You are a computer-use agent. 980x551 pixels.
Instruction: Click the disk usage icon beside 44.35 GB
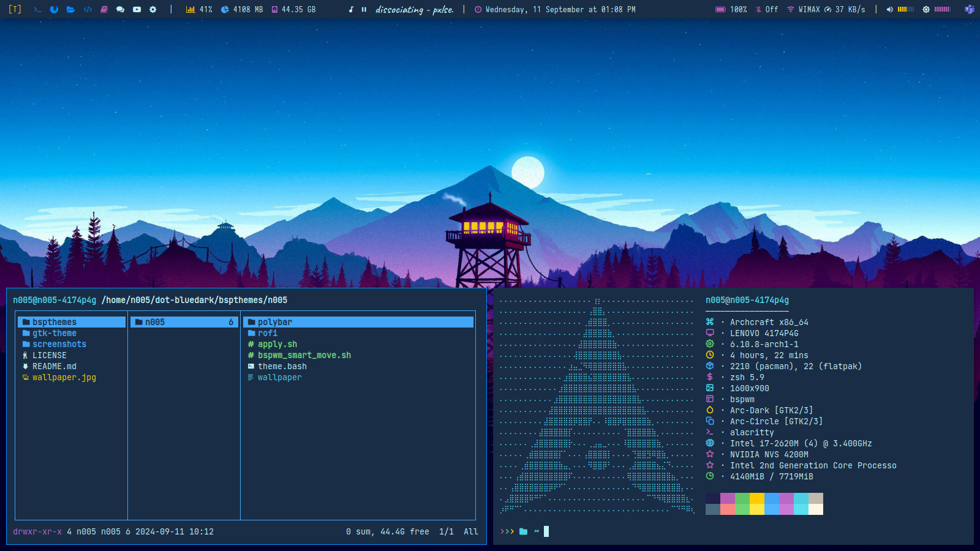275,9
